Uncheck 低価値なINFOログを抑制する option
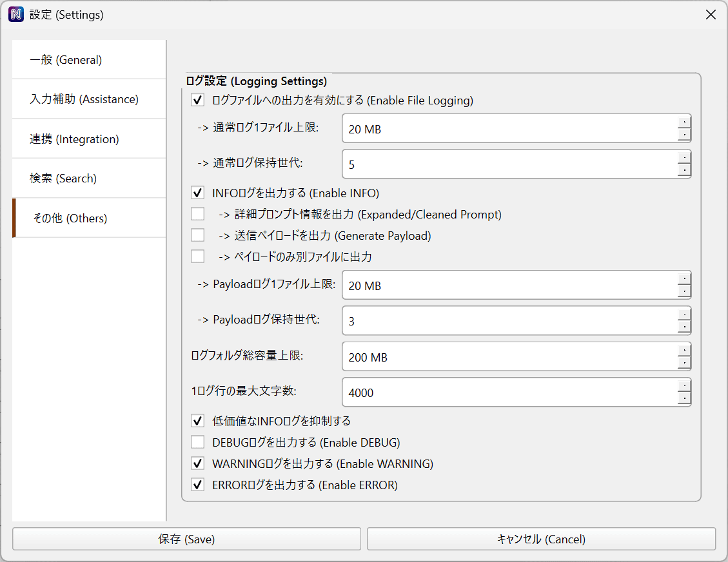This screenshot has width=728, height=562. (x=198, y=421)
